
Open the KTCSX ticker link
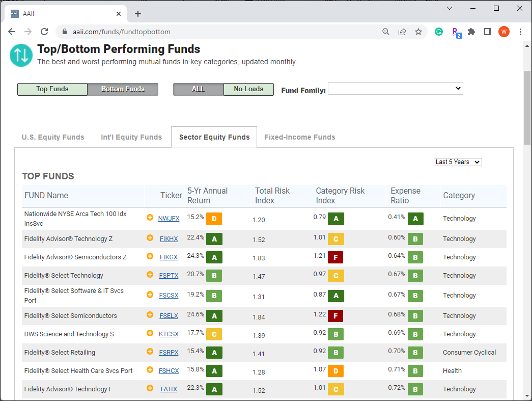point(169,334)
